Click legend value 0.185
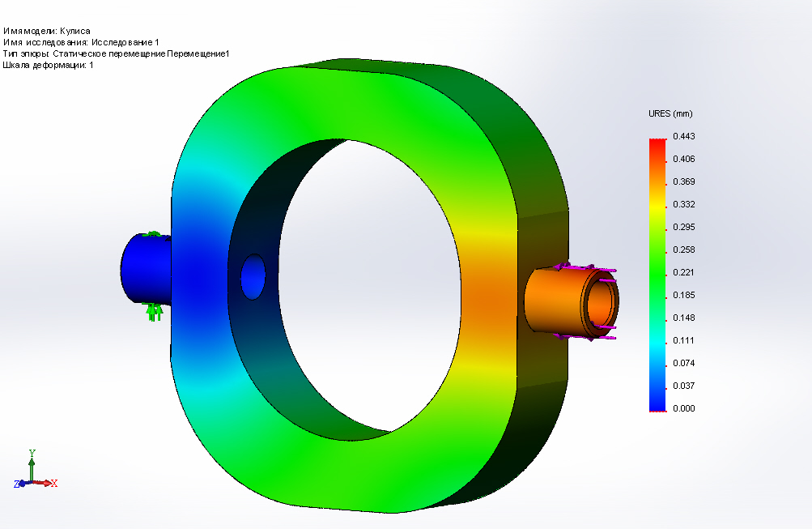 click(x=683, y=295)
